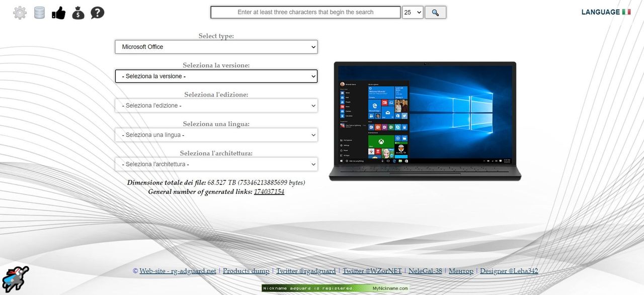644x295 pixels.
Task: Open the settings gear icon
Action: click(20, 13)
